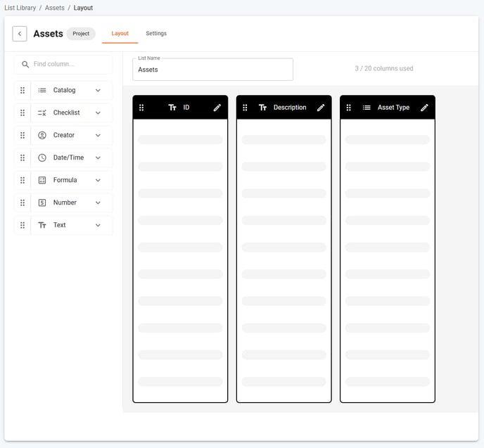Click the Description column text type icon
Viewport: 484px width, 448px height.
(x=262, y=108)
